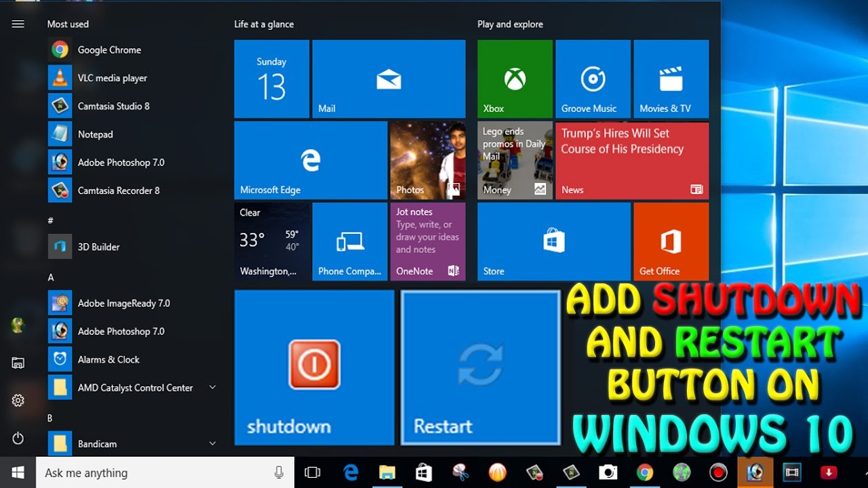Expand the AMD Catalyst Control Center entry
The width and height of the screenshot is (868, 488).
[212, 387]
